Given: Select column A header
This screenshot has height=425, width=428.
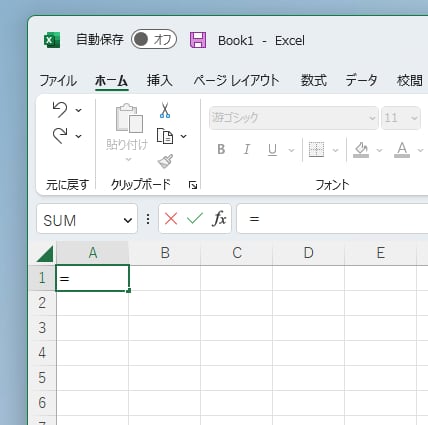Looking at the screenshot, I should click(93, 253).
